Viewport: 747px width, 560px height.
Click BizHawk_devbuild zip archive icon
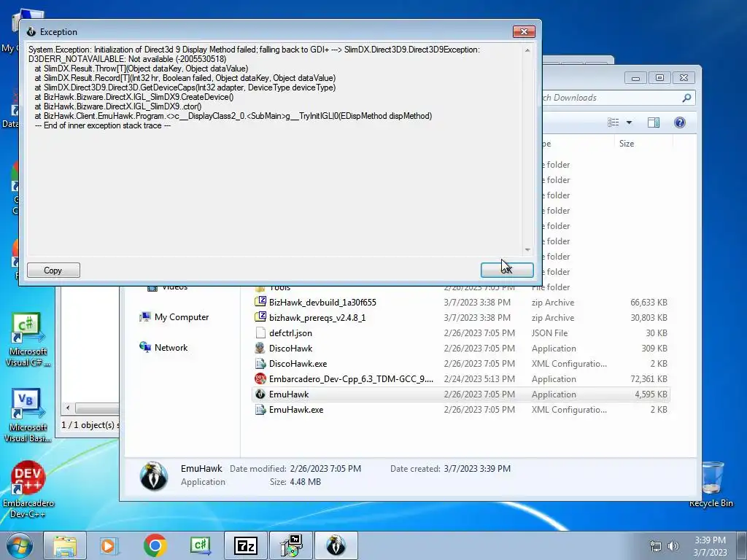tap(260, 302)
